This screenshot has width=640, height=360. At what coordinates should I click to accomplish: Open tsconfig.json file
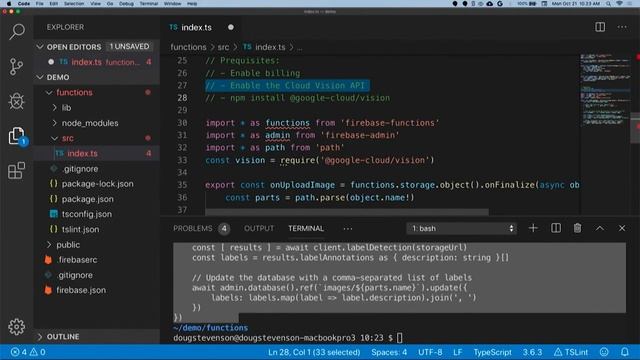(x=87, y=214)
